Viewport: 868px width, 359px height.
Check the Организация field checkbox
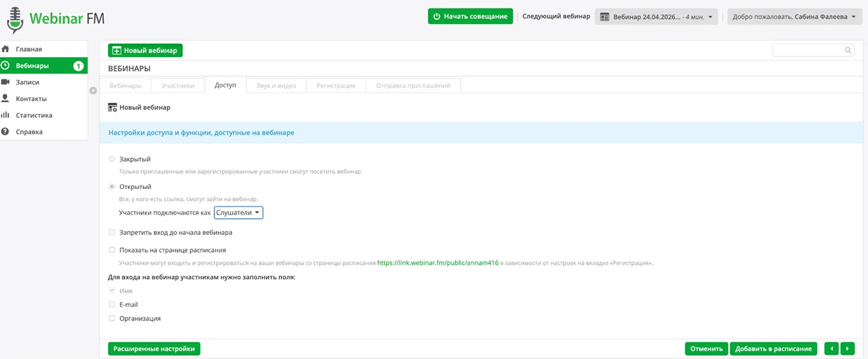(112, 318)
